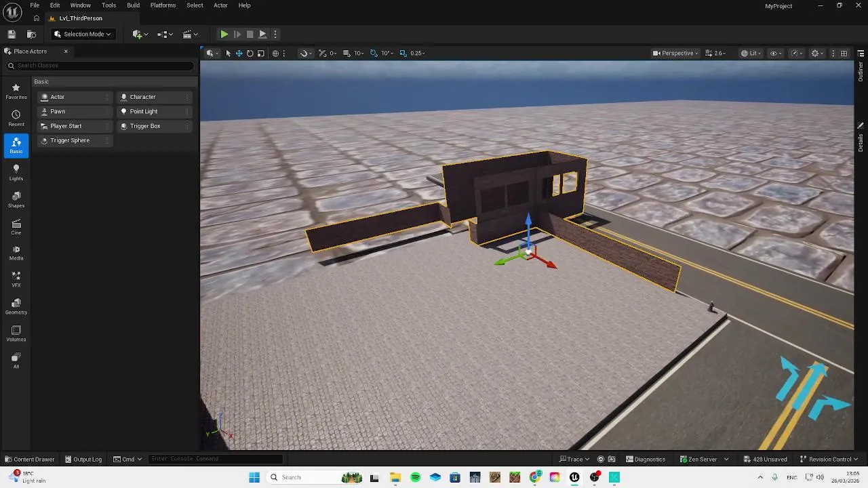The height and width of the screenshot is (488, 868).
Task: Click the 428 Unsaved status indicator
Action: pyautogui.click(x=765, y=459)
